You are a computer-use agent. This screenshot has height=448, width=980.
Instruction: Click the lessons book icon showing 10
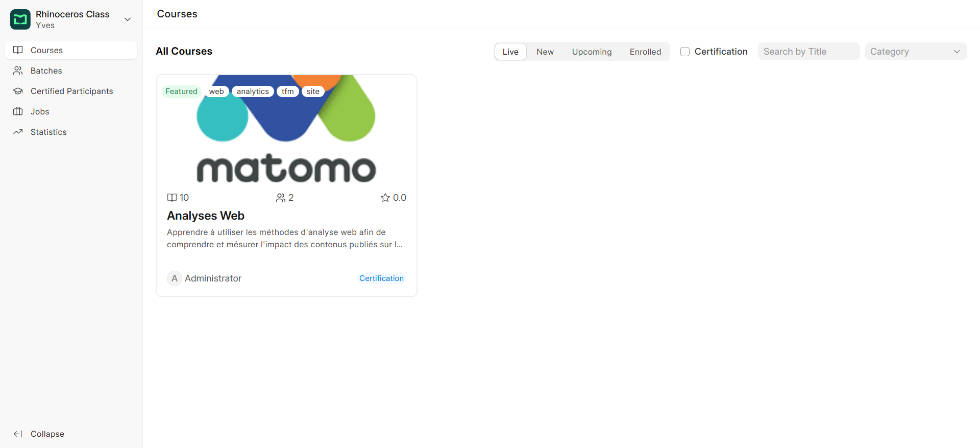click(x=172, y=198)
